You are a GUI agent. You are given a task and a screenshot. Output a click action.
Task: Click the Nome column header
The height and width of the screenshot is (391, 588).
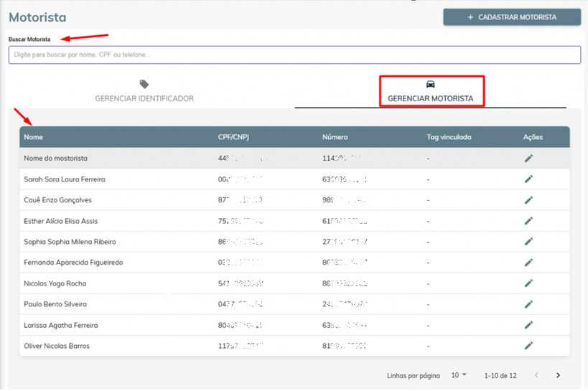click(33, 137)
